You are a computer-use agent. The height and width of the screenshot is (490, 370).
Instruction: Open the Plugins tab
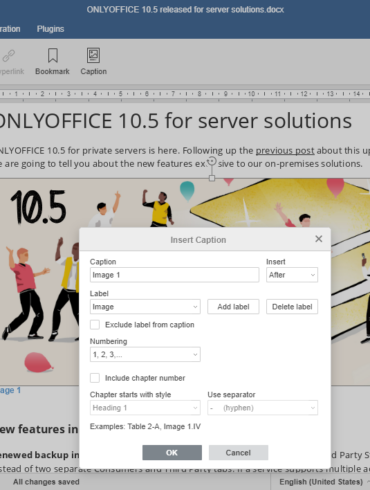pos(50,29)
